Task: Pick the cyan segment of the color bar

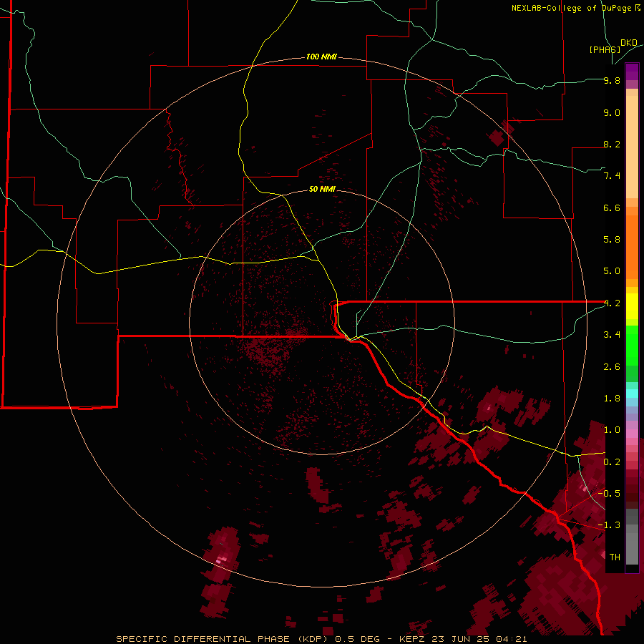Action: point(632,394)
